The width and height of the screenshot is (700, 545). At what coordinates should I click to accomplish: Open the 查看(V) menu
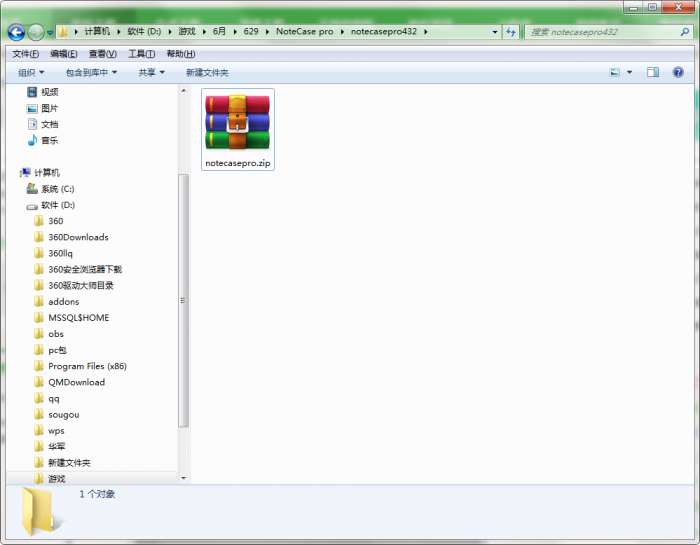click(103, 54)
